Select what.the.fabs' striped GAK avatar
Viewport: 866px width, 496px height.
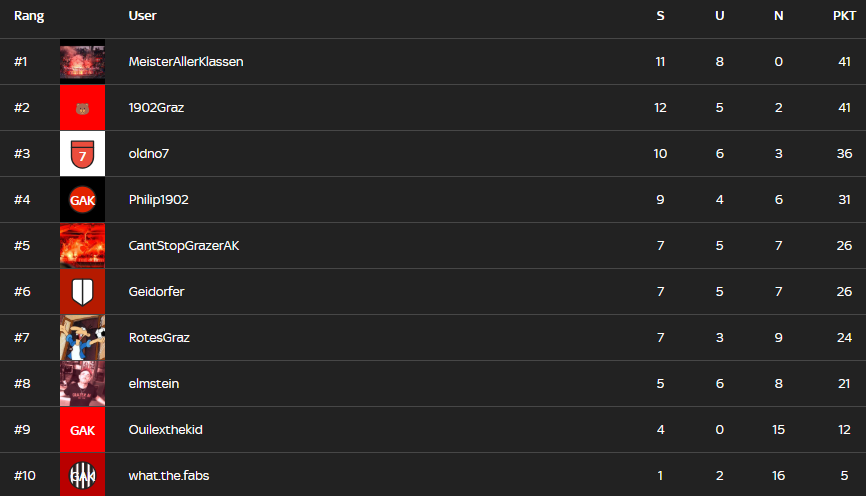pos(82,475)
